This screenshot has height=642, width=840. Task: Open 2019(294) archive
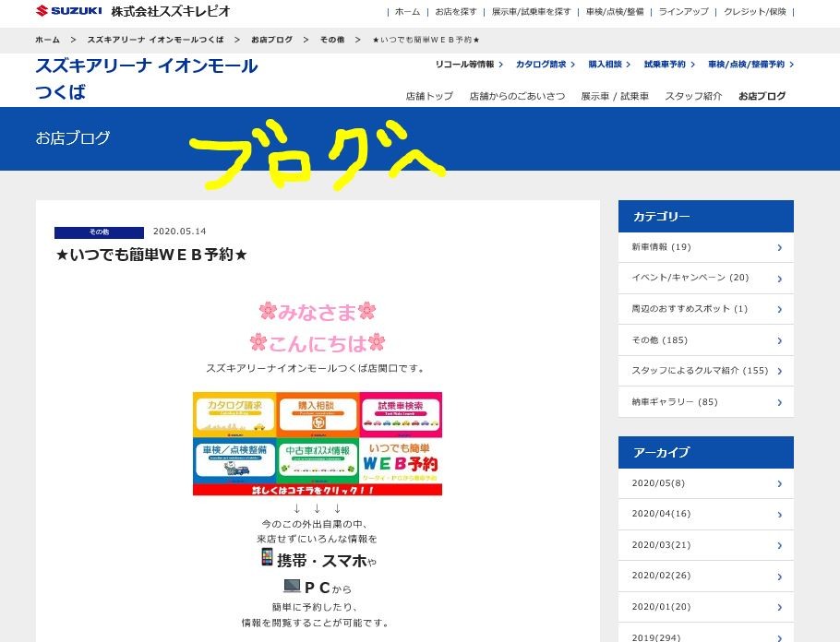pos(705,633)
